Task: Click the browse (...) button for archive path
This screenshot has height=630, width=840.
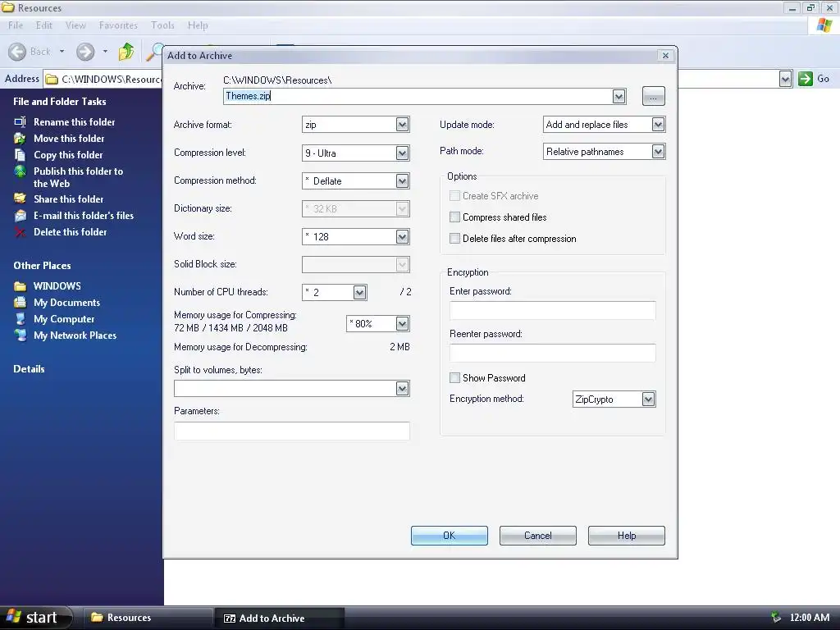Action: coord(653,97)
